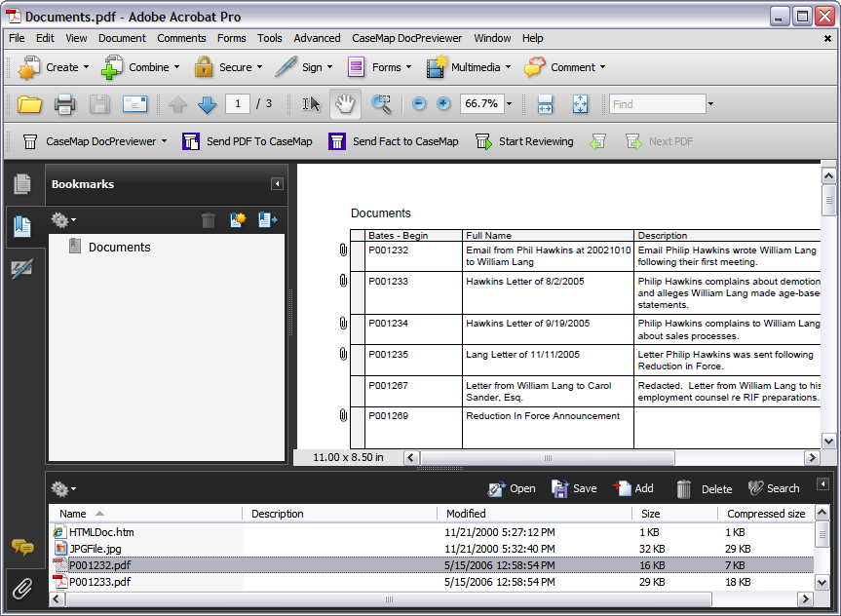Click the Fit Width icon
The height and width of the screenshot is (616, 841).
click(x=546, y=104)
